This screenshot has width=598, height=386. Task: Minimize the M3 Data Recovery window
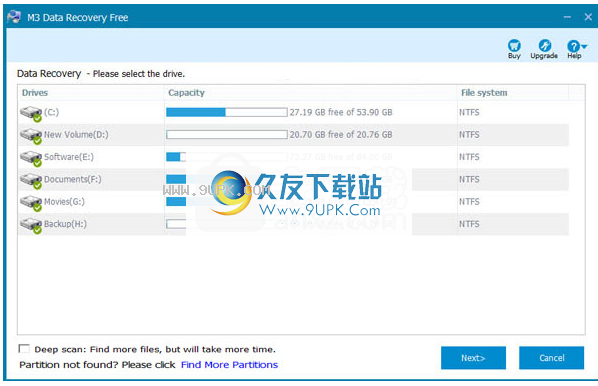(x=567, y=17)
